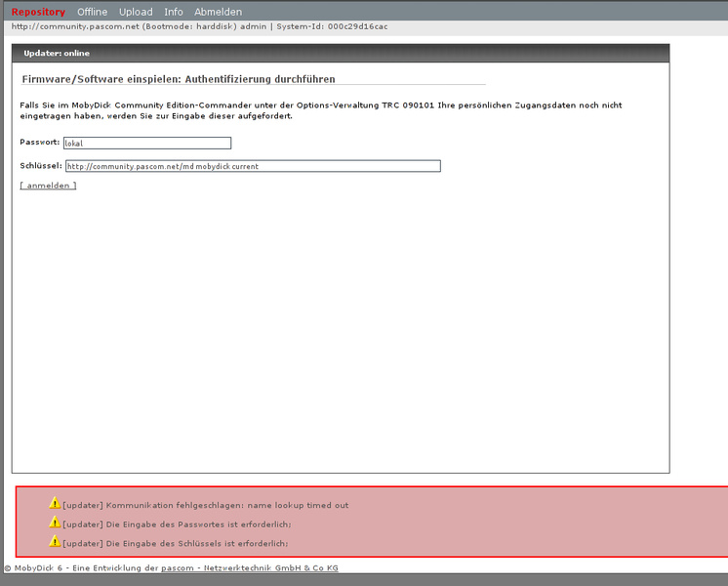This screenshot has height=586, width=728.
Task: Click the 'Firmware/Software einspielen' heading
Action: (179, 79)
